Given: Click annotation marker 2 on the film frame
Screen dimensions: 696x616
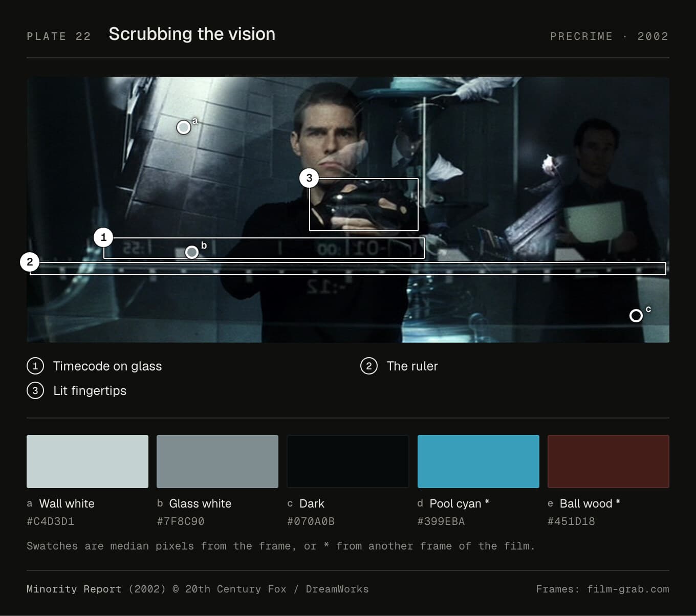Looking at the screenshot, I should tap(30, 262).
